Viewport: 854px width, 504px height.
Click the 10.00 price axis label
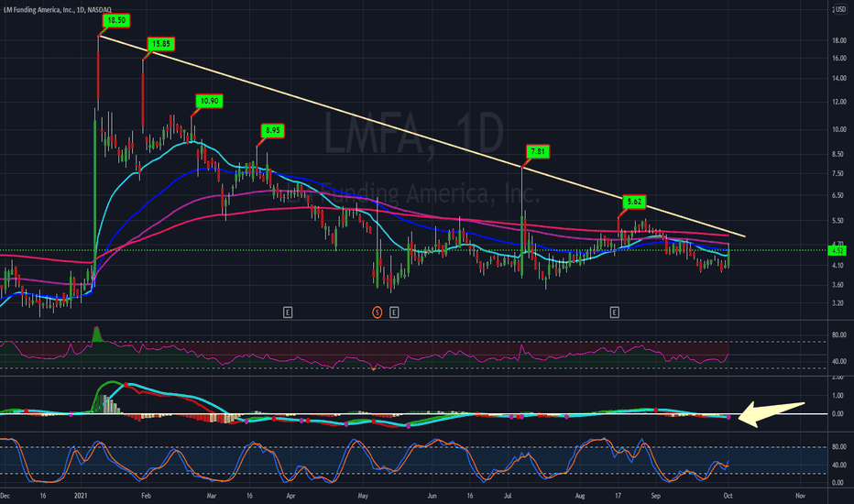839,130
